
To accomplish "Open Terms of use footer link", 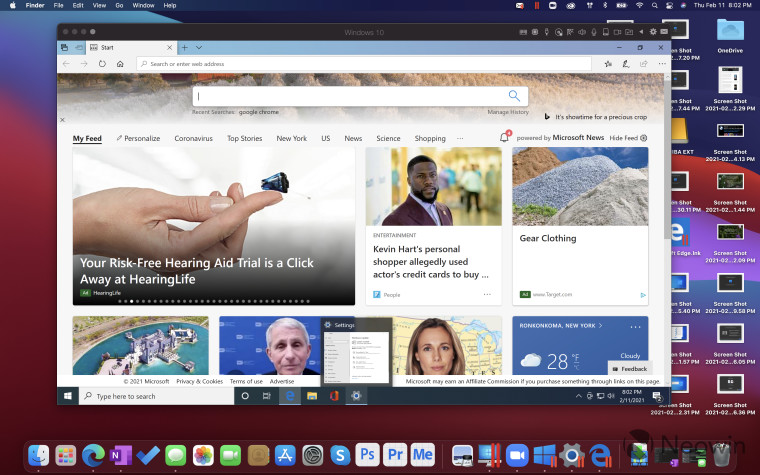I will (x=246, y=381).
